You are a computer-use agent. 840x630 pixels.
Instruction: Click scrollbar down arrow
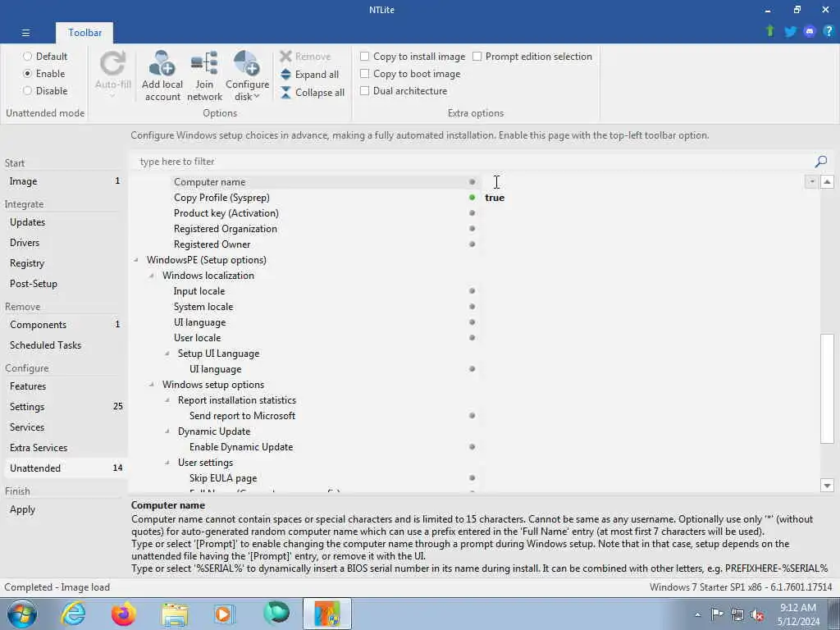pyautogui.click(x=827, y=486)
